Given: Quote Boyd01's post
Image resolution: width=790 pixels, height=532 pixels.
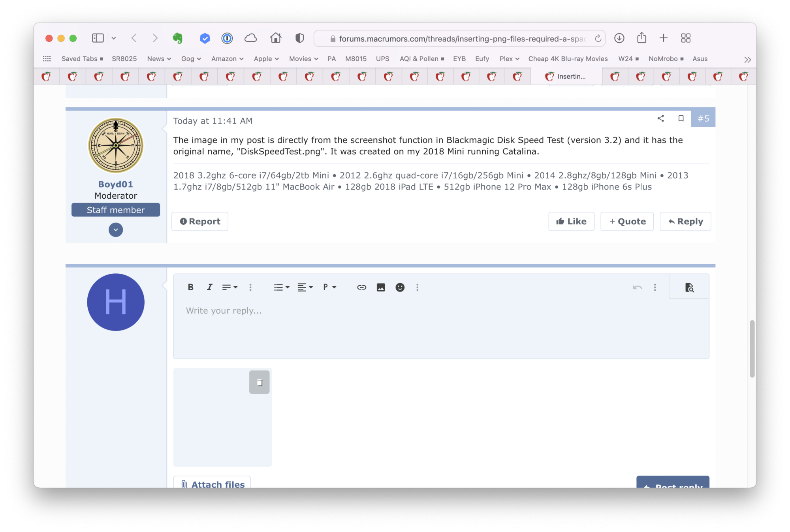Looking at the screenshot, I should pos(627,221).
